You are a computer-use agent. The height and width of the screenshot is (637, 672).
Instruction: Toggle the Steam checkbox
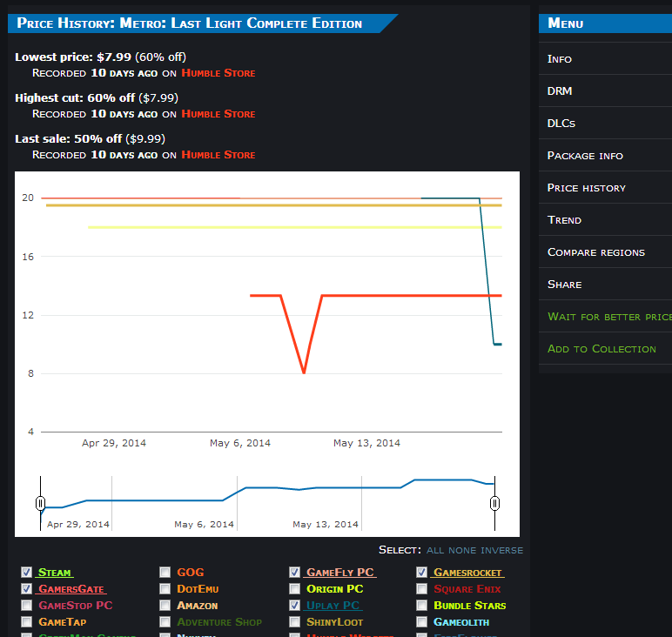[x=27, y=573]
